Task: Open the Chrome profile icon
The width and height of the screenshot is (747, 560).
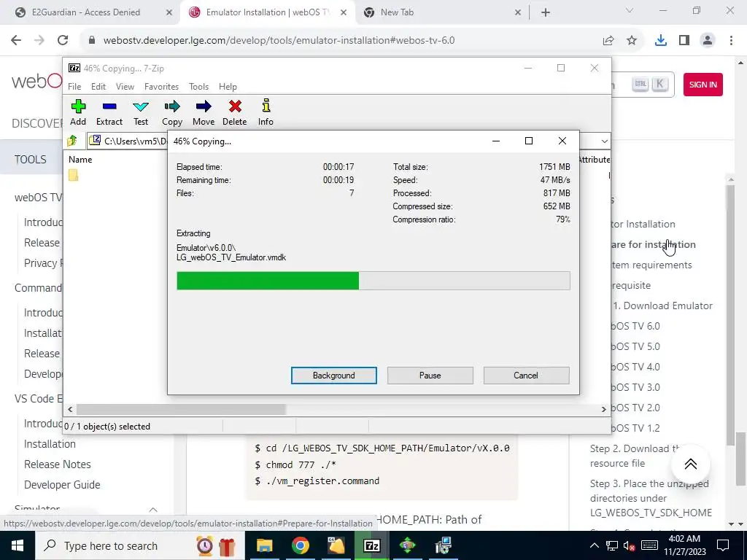Action: click(x=708, y=41)
